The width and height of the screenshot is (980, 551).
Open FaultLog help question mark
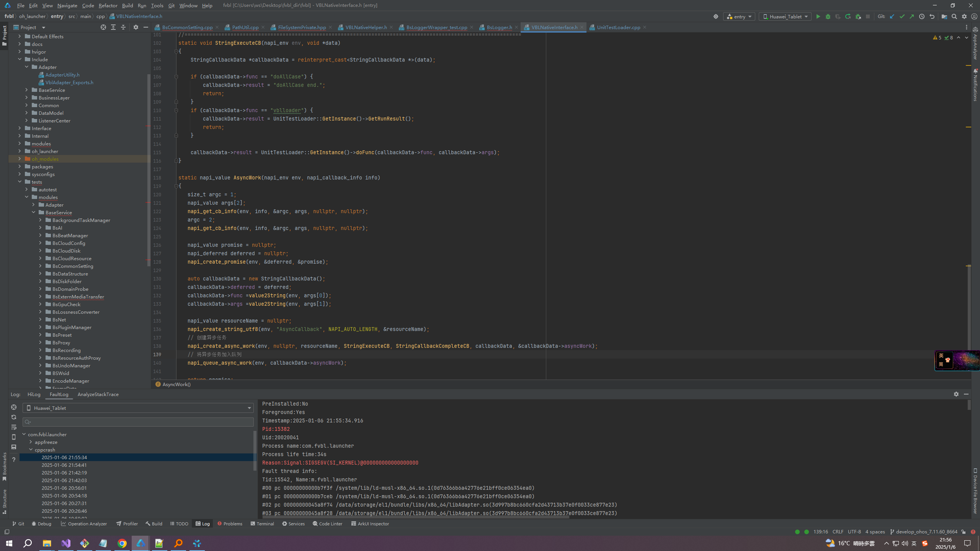[14, 460]
